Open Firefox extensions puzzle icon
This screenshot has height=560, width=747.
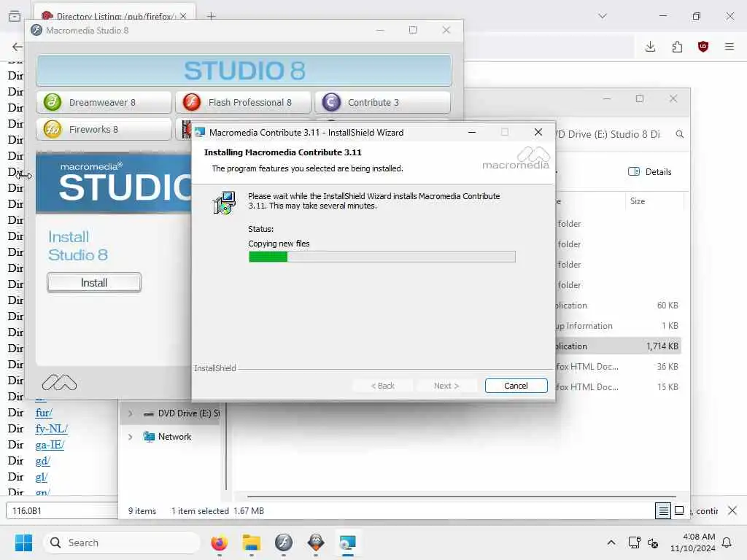coord(677,46)
